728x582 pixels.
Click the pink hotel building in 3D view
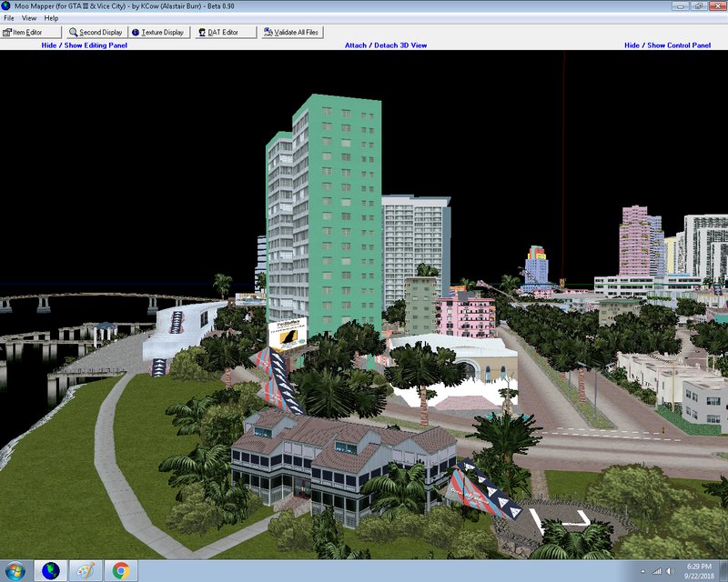[x=466, y=316]
